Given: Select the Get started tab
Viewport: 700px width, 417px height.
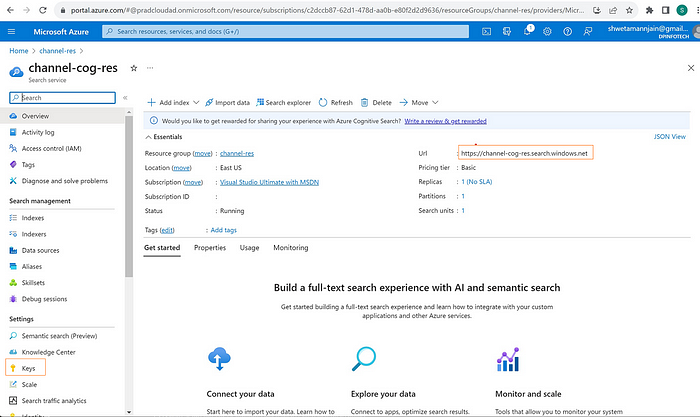Looking at the screenshot, I should (x=162, y=248).
